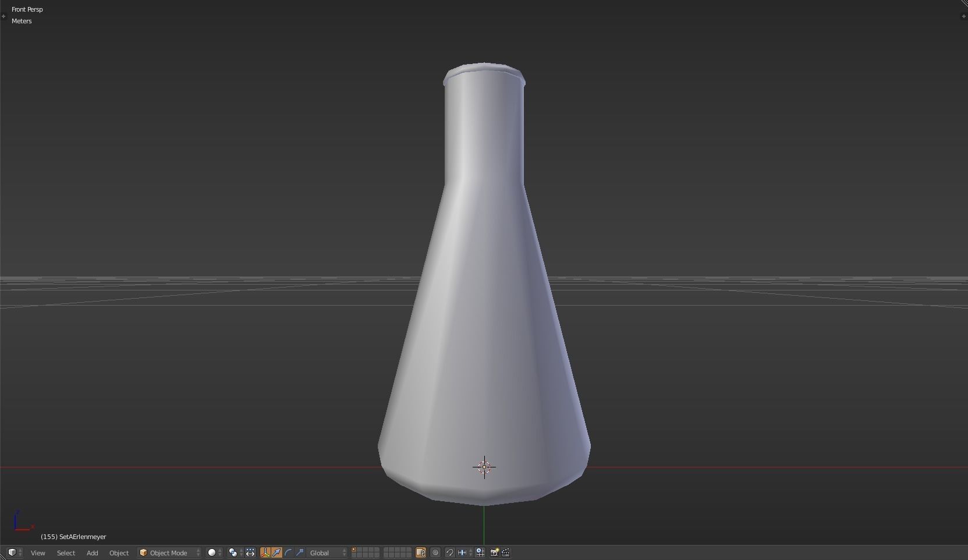Click the Meters unit label
Screen dimensions: 968x560
tap(22, 21)
